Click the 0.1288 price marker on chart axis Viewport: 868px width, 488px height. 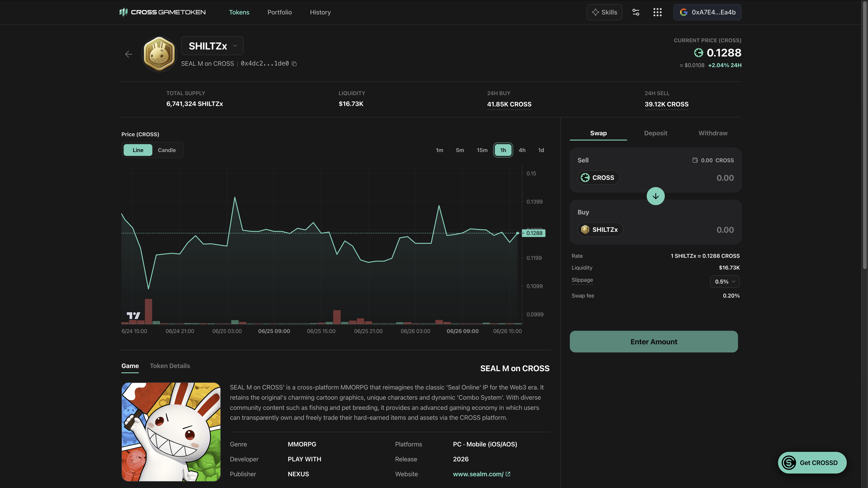[x=534, y=233]
